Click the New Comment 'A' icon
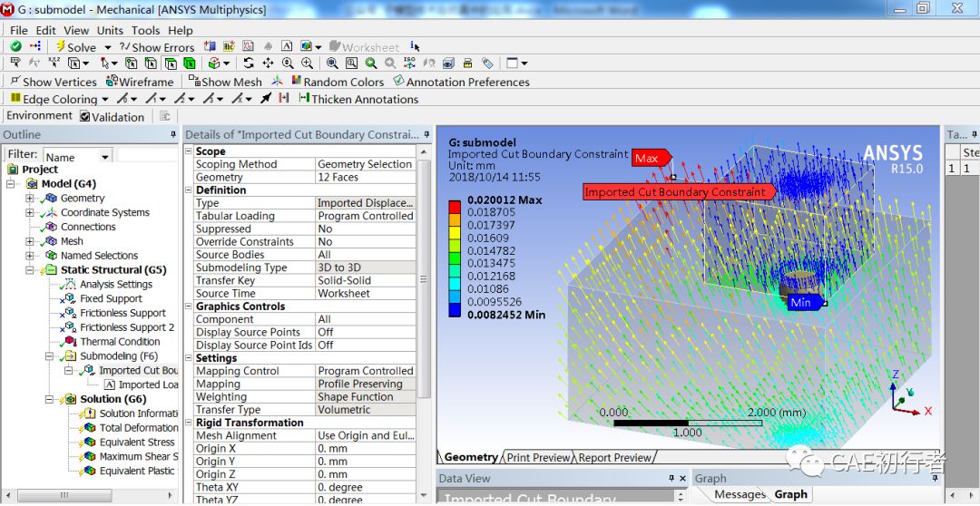This screenshot has width=980, height=506. 287,47
